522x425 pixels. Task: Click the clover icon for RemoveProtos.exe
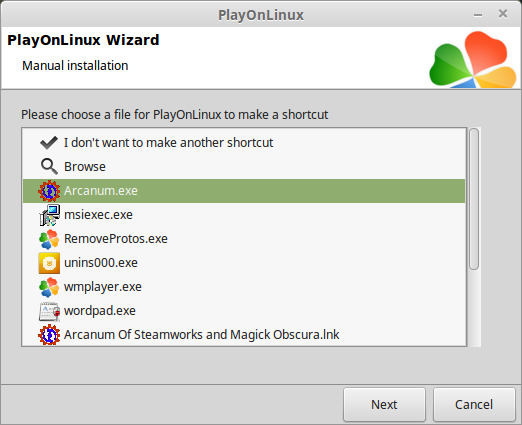pyautogui.click(x=49, y=239)
